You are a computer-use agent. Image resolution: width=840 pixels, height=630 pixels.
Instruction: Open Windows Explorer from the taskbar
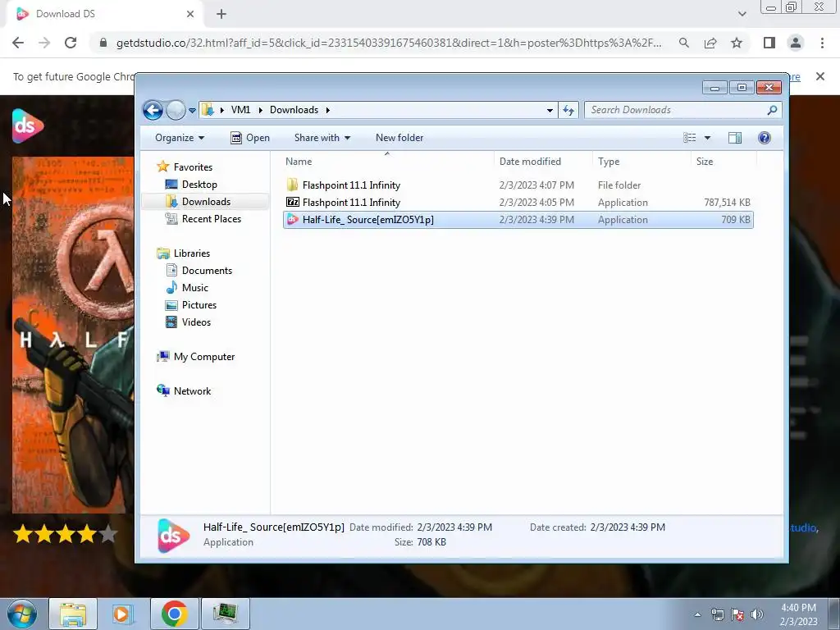point(73,614)
